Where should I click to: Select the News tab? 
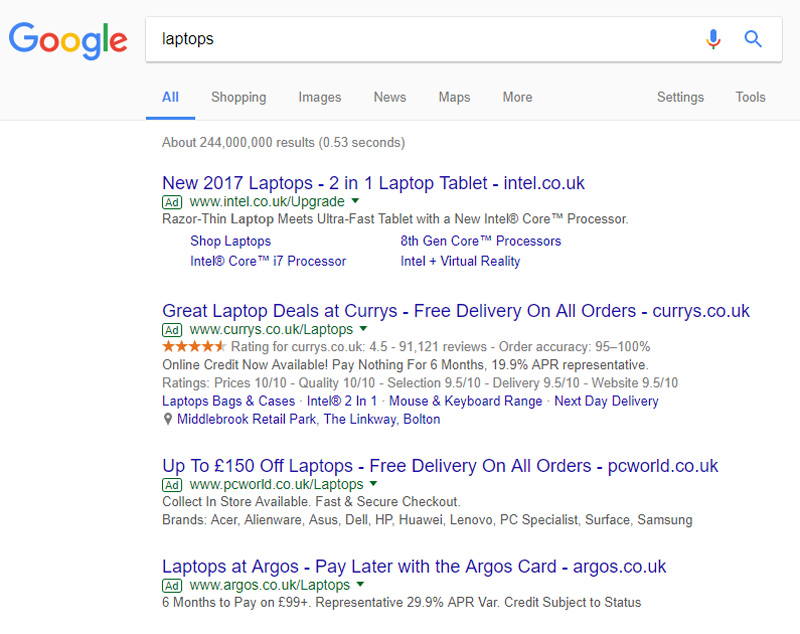click(390, 97)
